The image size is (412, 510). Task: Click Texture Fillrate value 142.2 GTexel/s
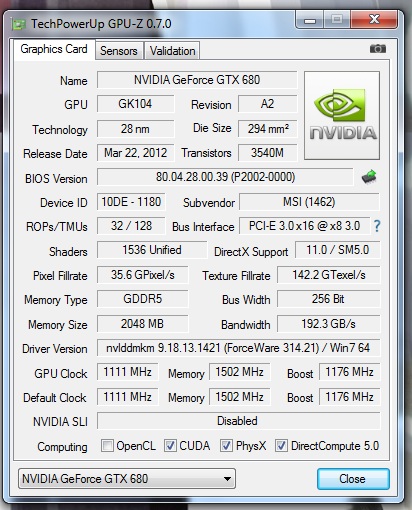(x=329, y=275)
